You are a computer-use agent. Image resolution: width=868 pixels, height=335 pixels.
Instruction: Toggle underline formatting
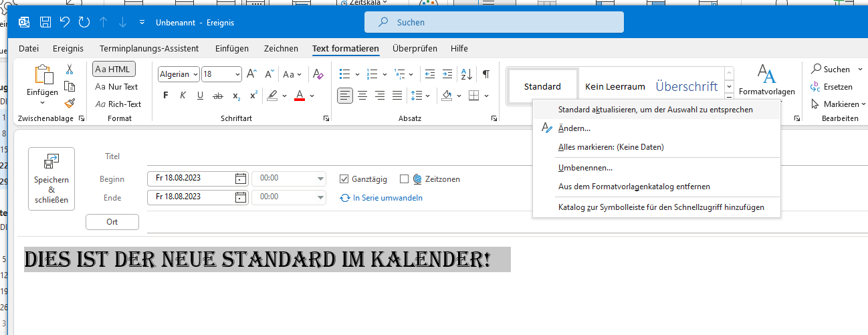point(200,96)
